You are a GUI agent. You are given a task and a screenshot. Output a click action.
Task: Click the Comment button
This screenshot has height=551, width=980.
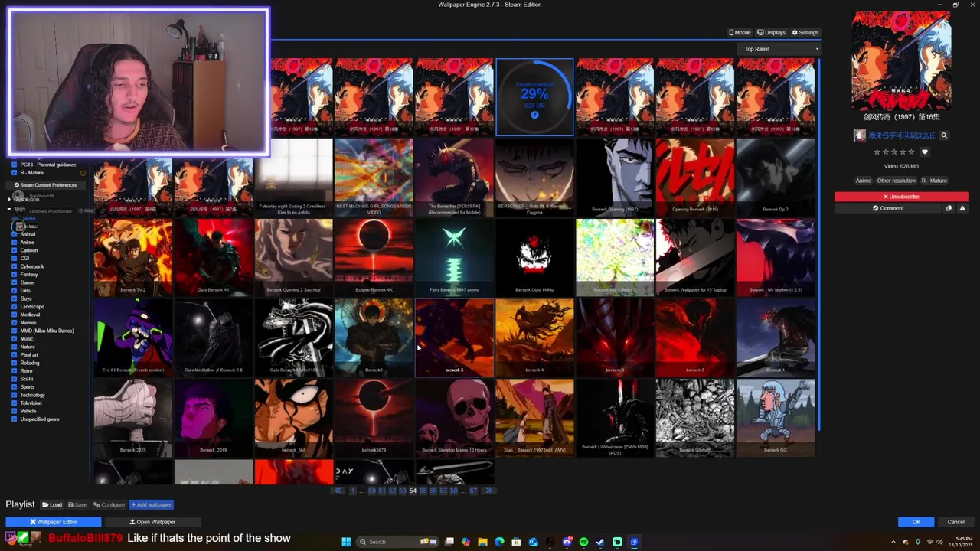click(888, 208)
